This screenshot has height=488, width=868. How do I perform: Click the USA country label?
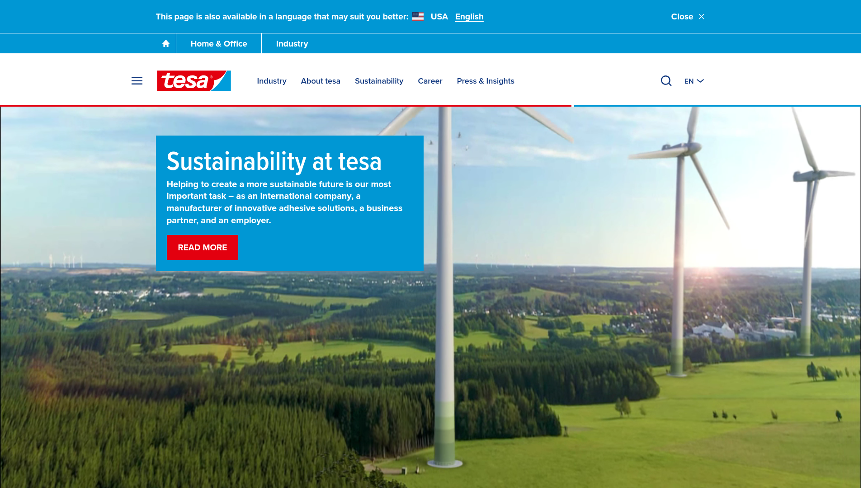439,17
